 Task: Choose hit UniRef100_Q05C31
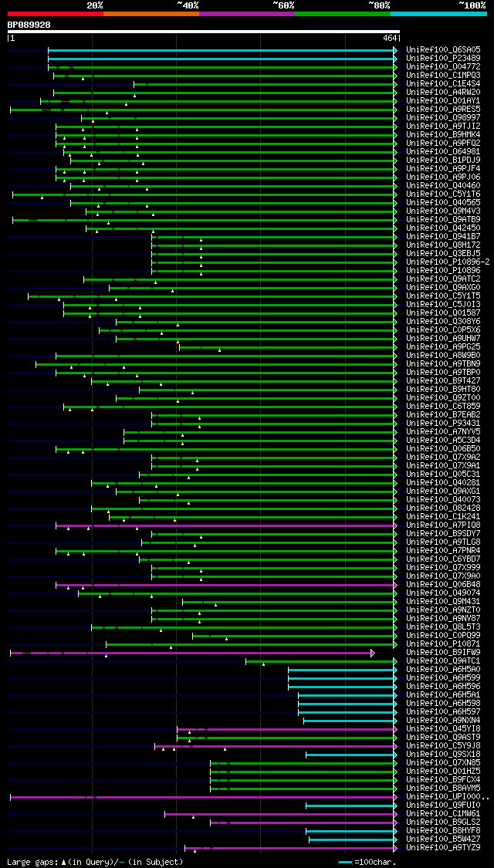coord(443,474)
